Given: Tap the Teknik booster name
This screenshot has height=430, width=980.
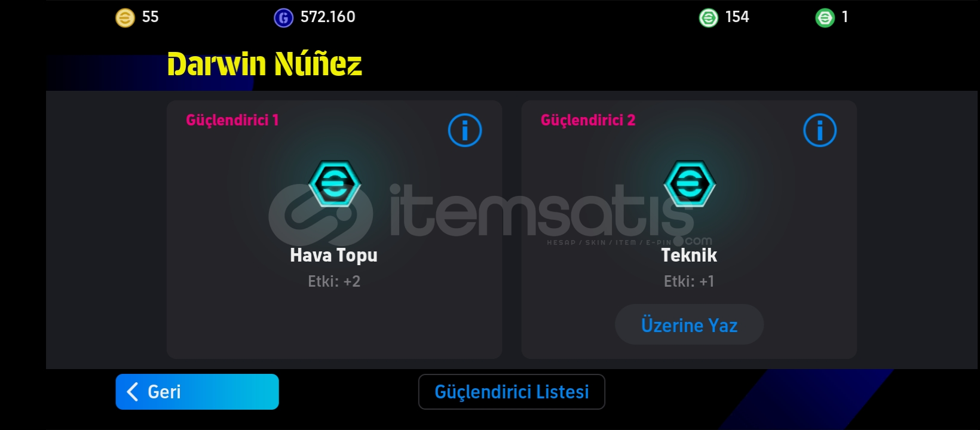Looking at the screenshot, I should point(689,255).
